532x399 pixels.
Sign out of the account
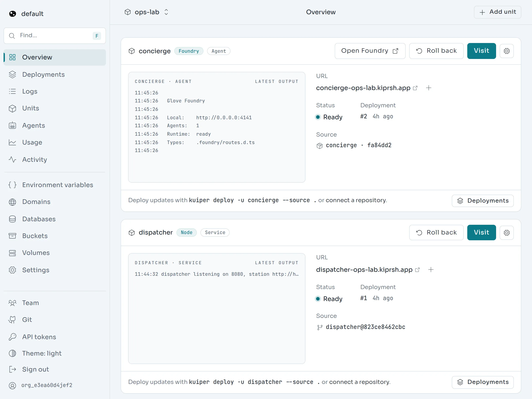tap(55, 370)
